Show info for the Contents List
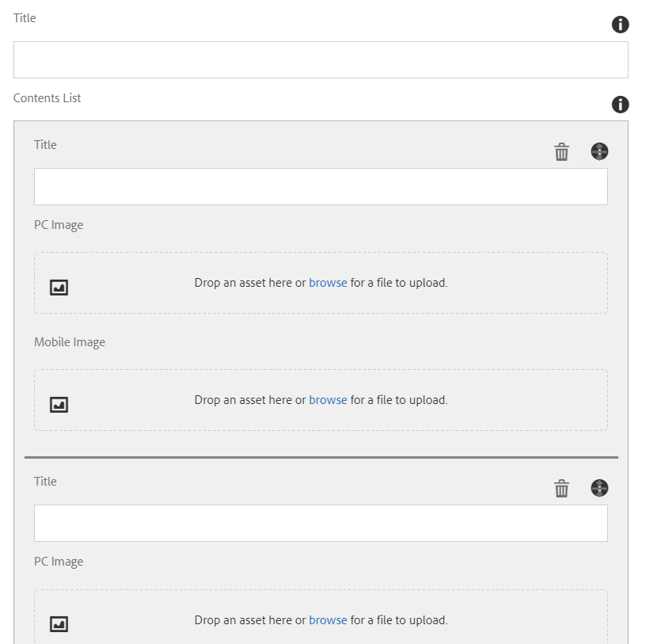Image resolution: width=661 pixels, height=644 pixels. click(621, 105)
